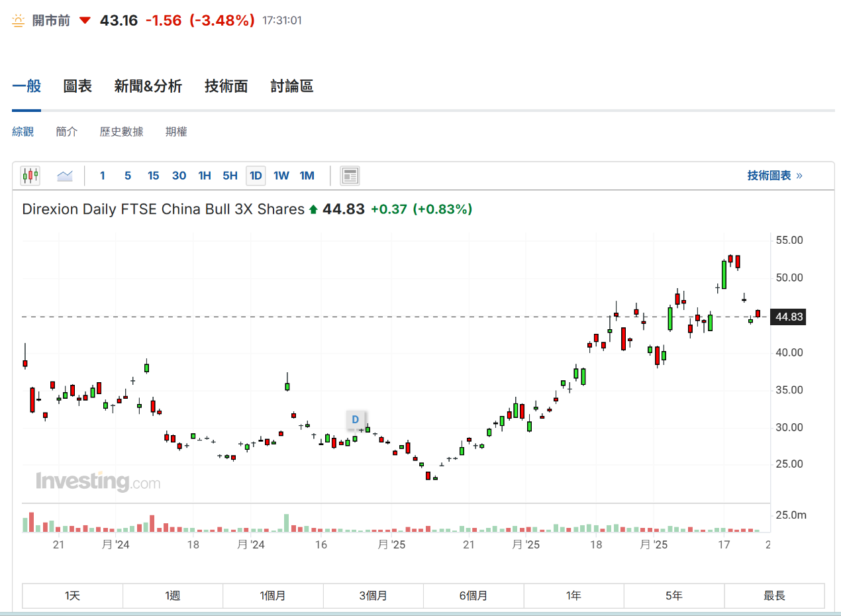The width and height of the screenshot is (841, 616).
Task: Click the +0.37 chart change value
Action: (x=389, y=209)
